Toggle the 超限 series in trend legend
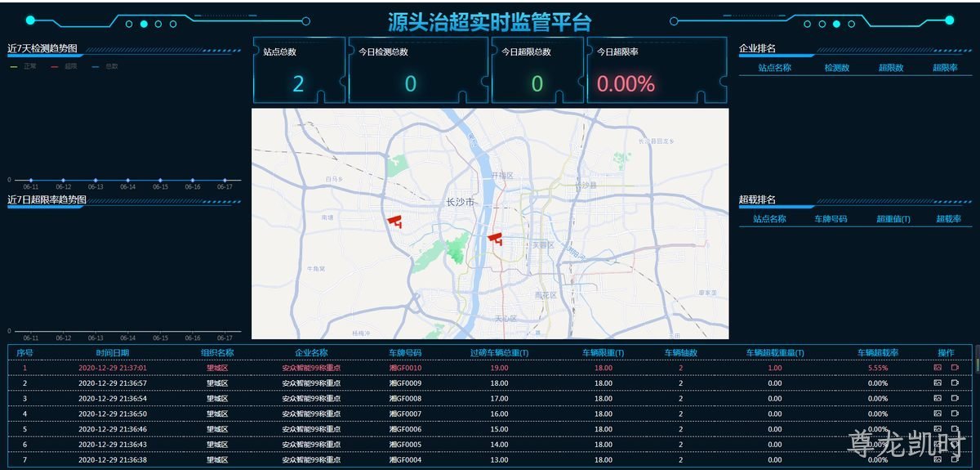This screenshot has width=980, height=470. pos(65,66)
